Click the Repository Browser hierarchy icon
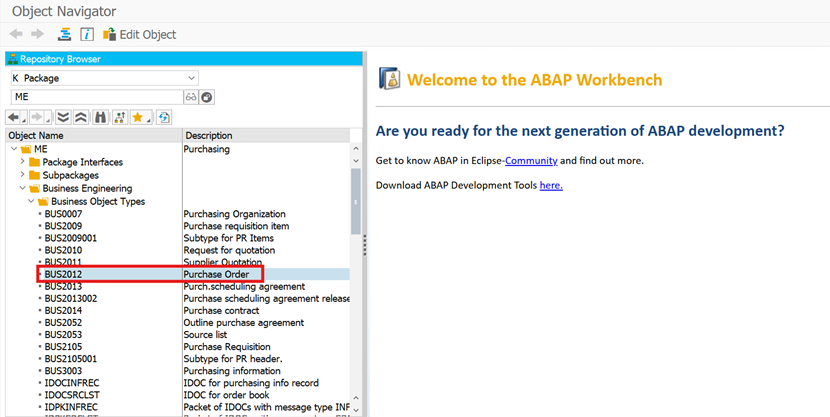Image resolution: width=830 pixels, height=417 pixels. coord(13,59)
